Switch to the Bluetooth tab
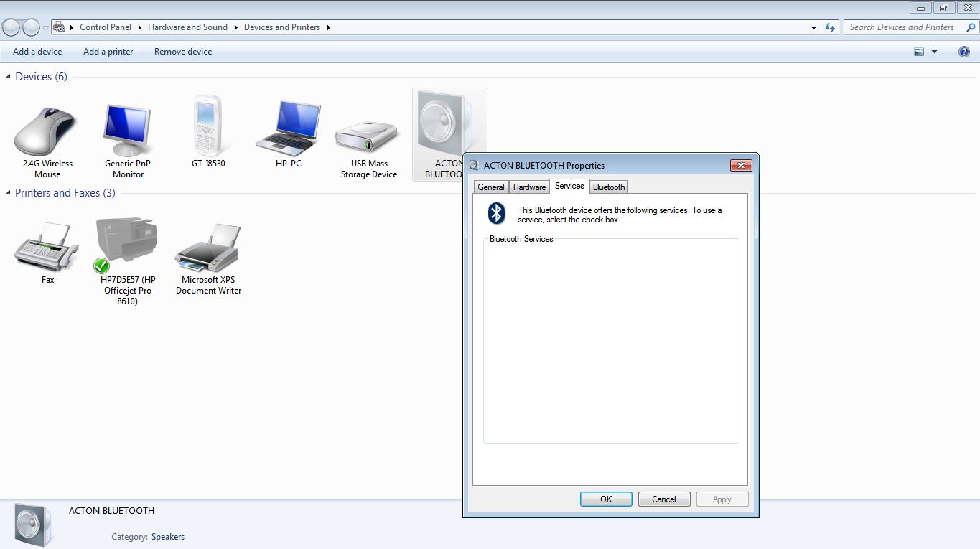The width and height of the screenshot is (980, 549). click(609, 187)
